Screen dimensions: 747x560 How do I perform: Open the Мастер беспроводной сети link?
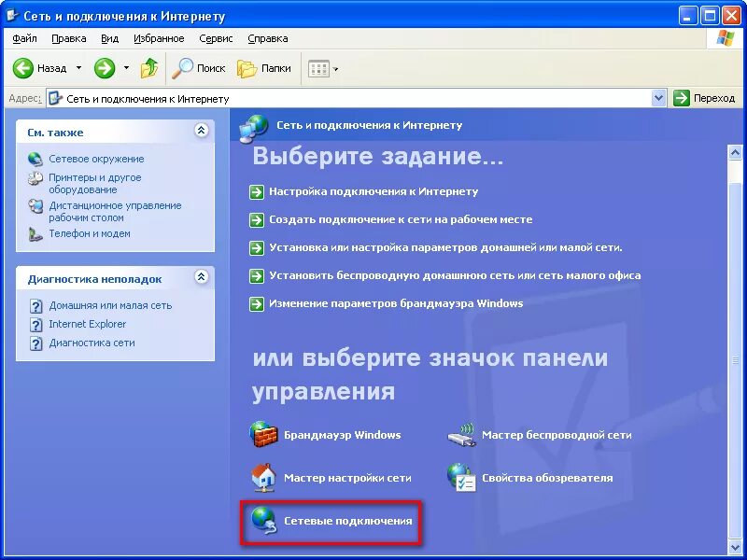tap(557, 435)
